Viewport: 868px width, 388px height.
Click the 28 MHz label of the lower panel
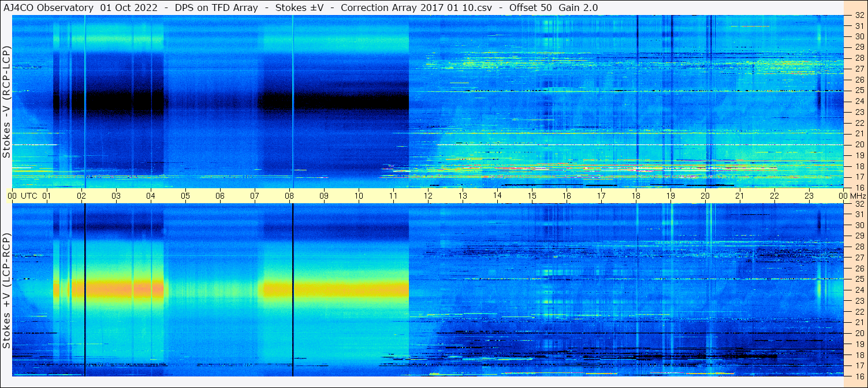click(859, 247)
